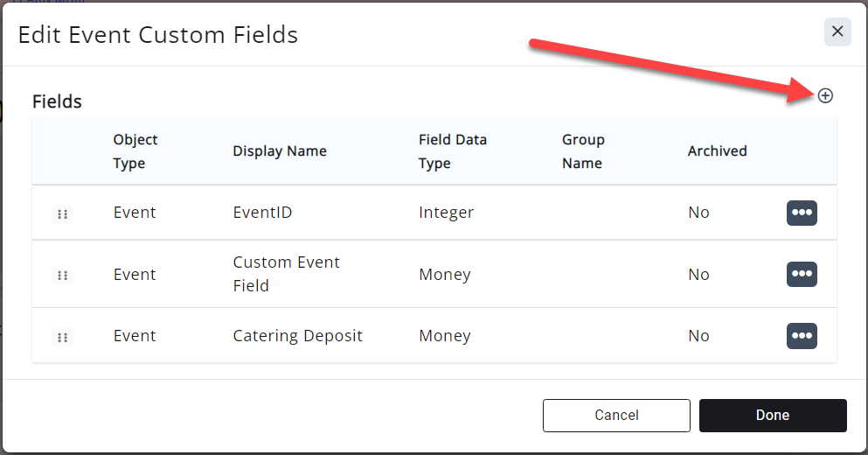
Task: Click the Display Name column header
Action: pos(280,151)
